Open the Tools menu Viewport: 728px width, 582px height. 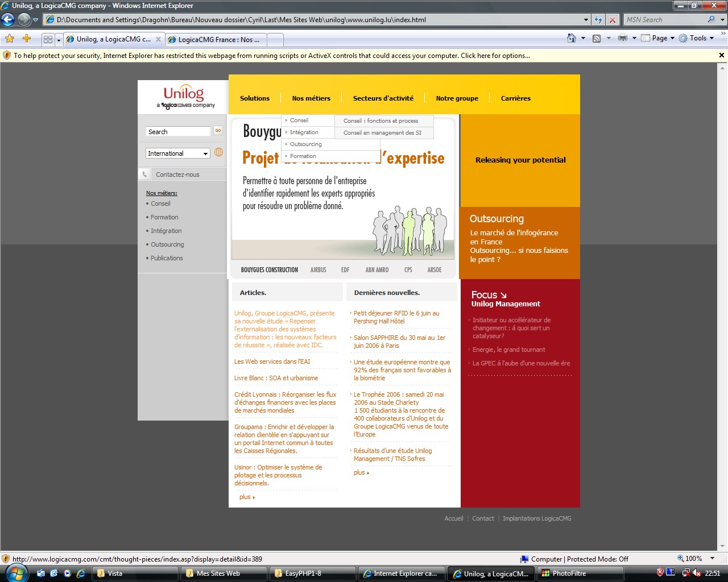tap(696, 38)
